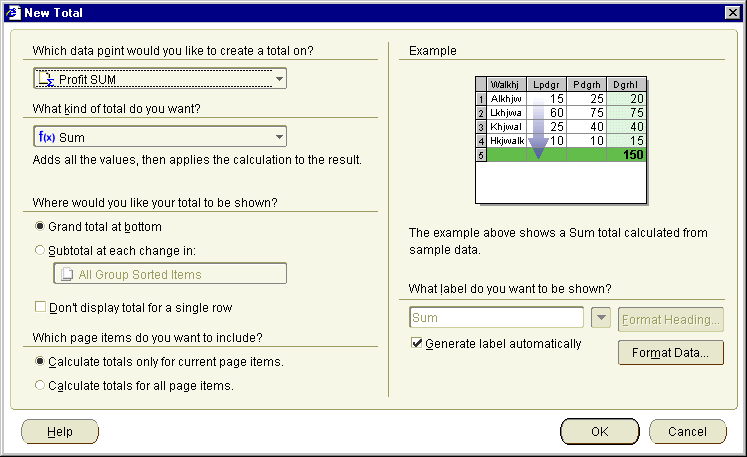The height and width of the screenshot is (457, 747).
Task: Click the page icon in All Group Sorted Items
Action: (x=67, y=274)
